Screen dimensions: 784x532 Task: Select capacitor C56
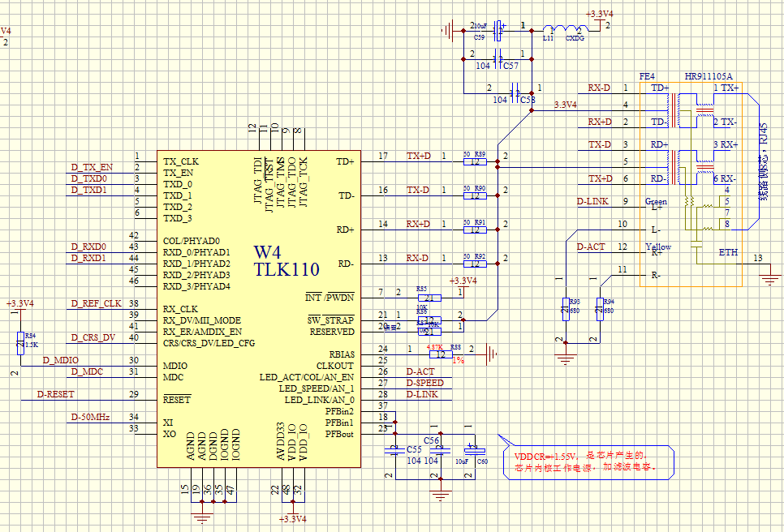click(441, 451)
